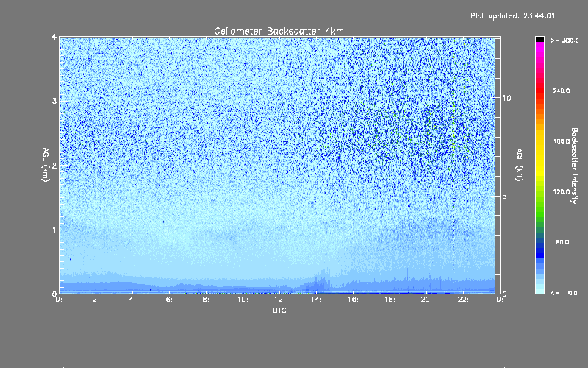
Task: Click the ">= 300.0" colorbar label
Action: [564, 40]
